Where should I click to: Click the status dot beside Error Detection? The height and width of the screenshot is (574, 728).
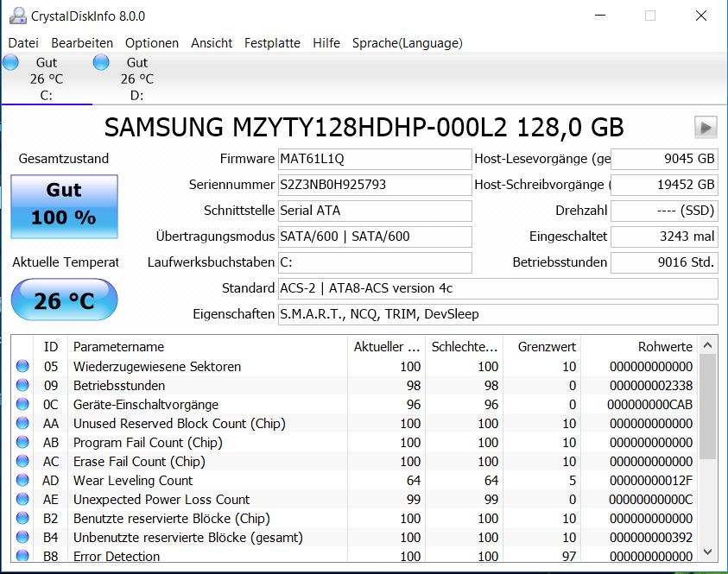click(22, 557)
